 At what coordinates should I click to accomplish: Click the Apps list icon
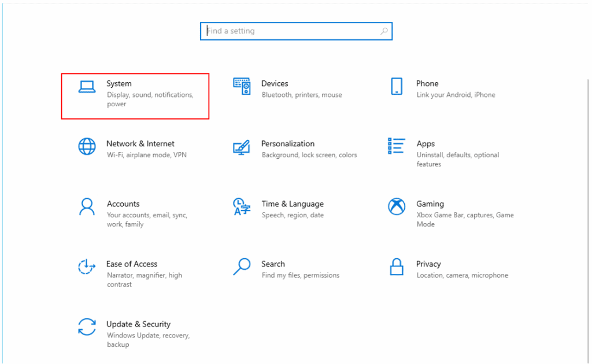(x=397, y=146)
